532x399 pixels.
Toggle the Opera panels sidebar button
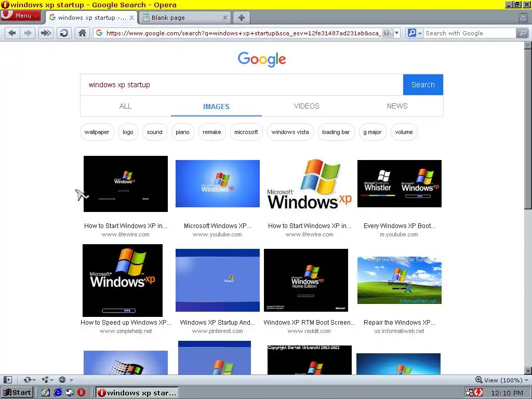7,380
